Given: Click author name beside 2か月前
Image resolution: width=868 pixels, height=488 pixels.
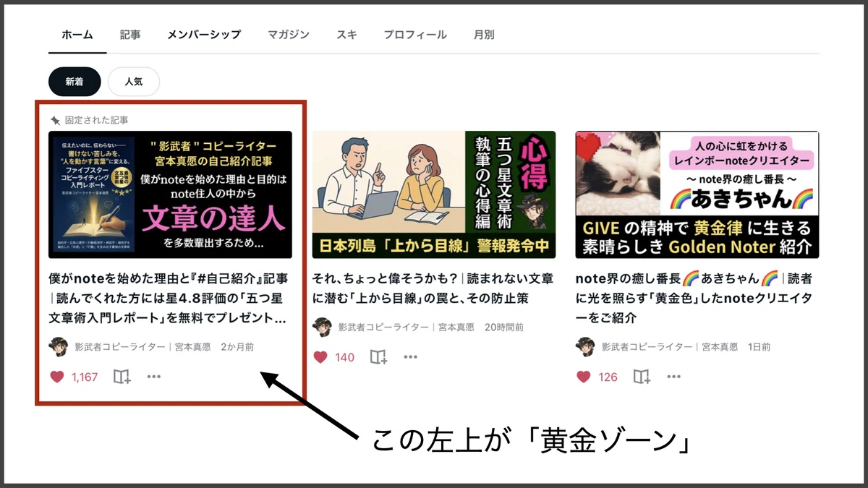Looking at the screenshot, I should (142, 347).
